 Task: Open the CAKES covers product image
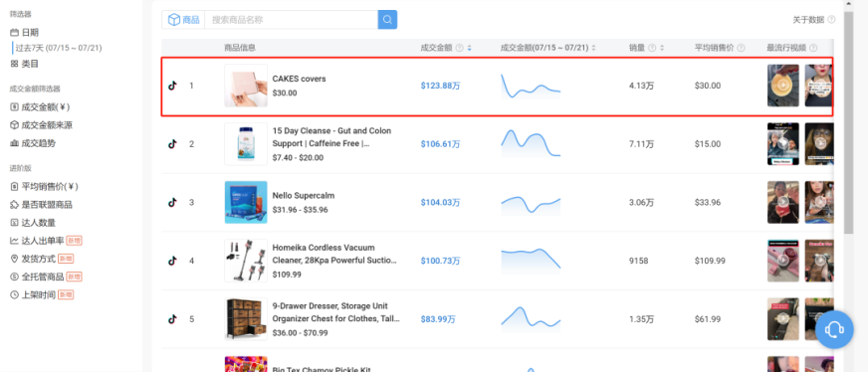click(x=246, y=86)
